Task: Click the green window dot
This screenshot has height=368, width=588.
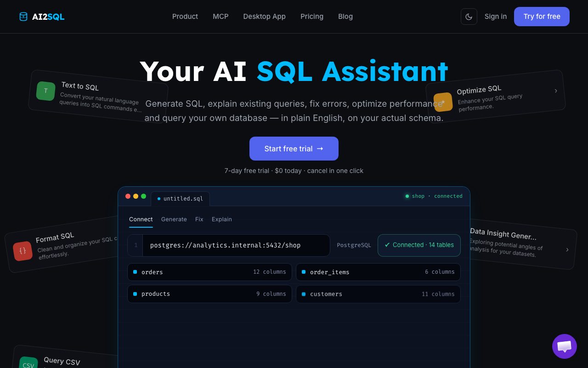Action: pyautogui.click(x=143, y=196)
